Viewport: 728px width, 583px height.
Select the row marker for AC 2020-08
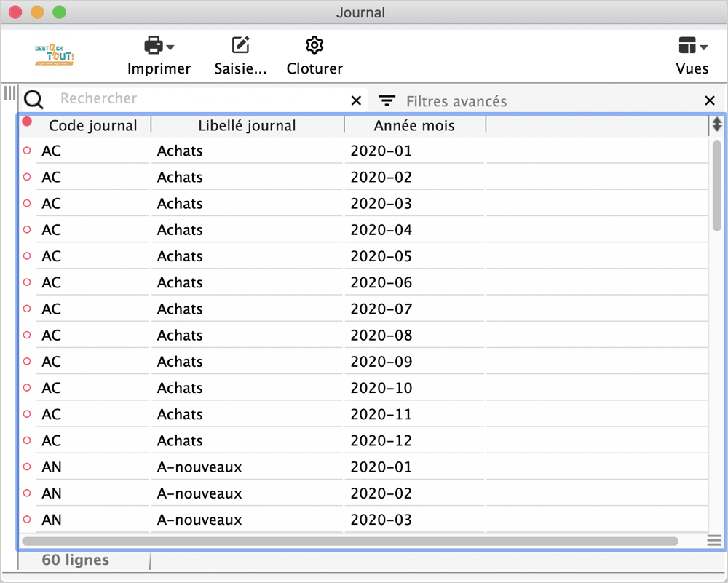click(27, 335)
